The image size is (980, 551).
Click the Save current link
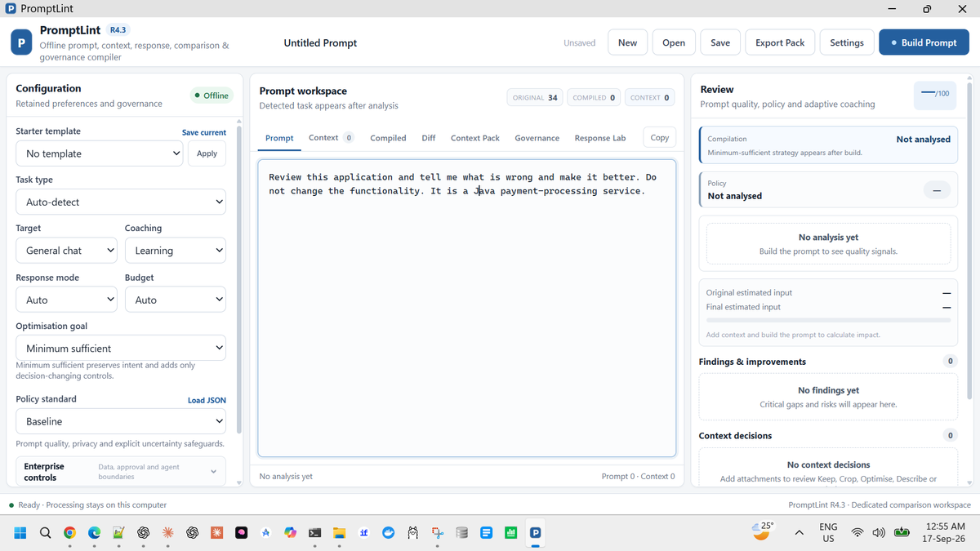click(204, 132)
